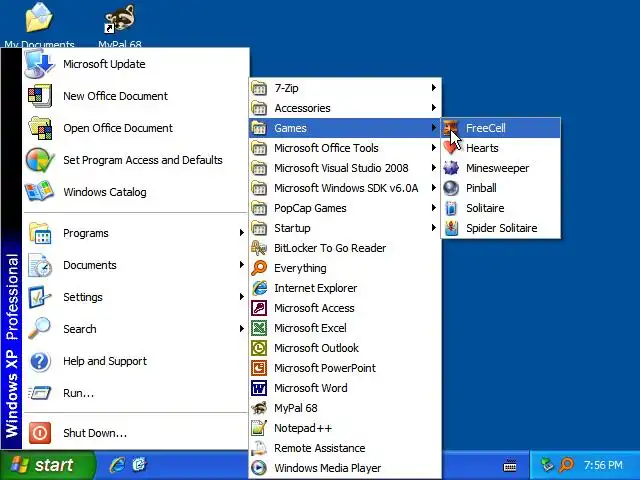Click the Help and Support question mark icon

click(x=40, y=361)
